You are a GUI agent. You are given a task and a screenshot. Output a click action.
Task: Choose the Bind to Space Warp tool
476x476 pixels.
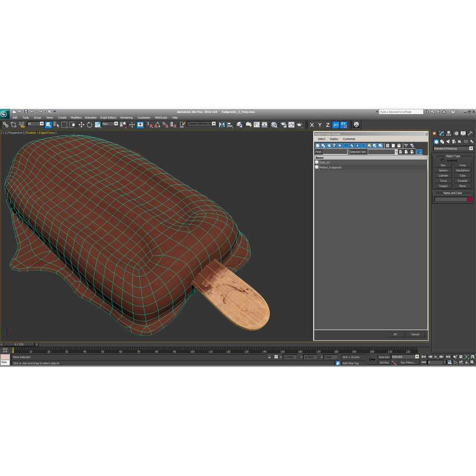pyautogui.click(x=22, y=125)
